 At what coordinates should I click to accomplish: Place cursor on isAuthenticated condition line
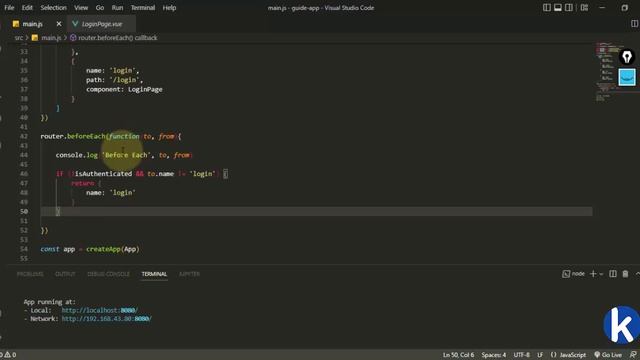pyautogui.click(x=142, y=174)
